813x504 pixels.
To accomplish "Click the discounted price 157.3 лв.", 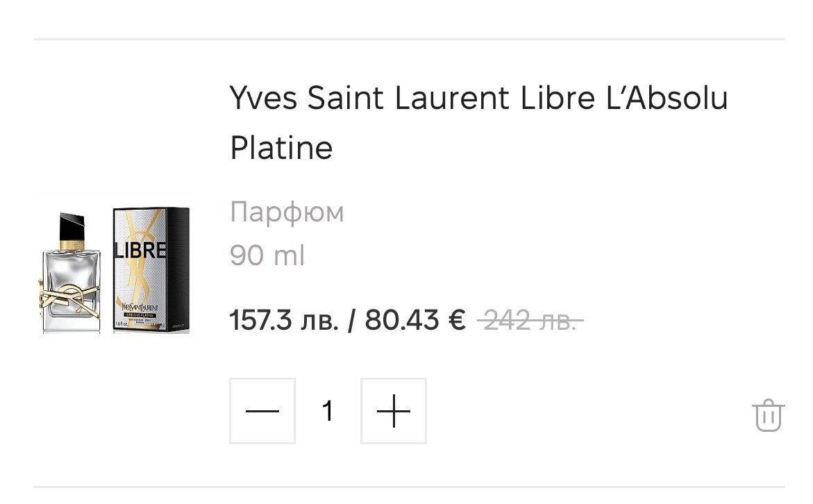I will 284,321.
